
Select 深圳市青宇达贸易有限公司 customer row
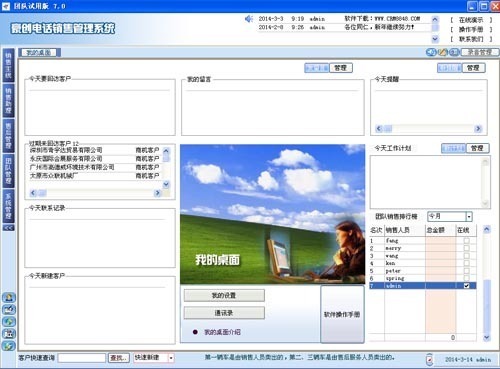pyautogui.click(x=95, y=150)
